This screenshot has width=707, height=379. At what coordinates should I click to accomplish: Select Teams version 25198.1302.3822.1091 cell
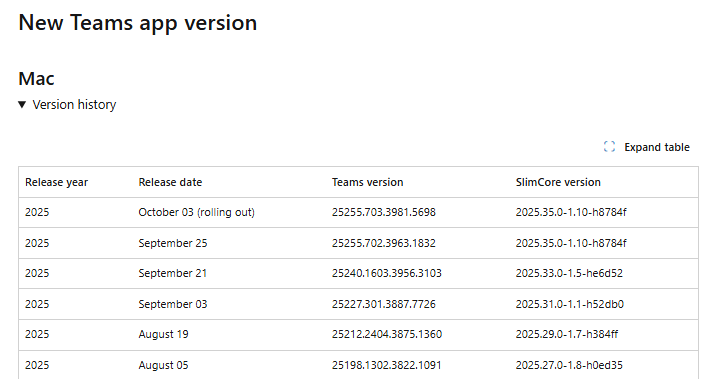(x=386, y=365)
